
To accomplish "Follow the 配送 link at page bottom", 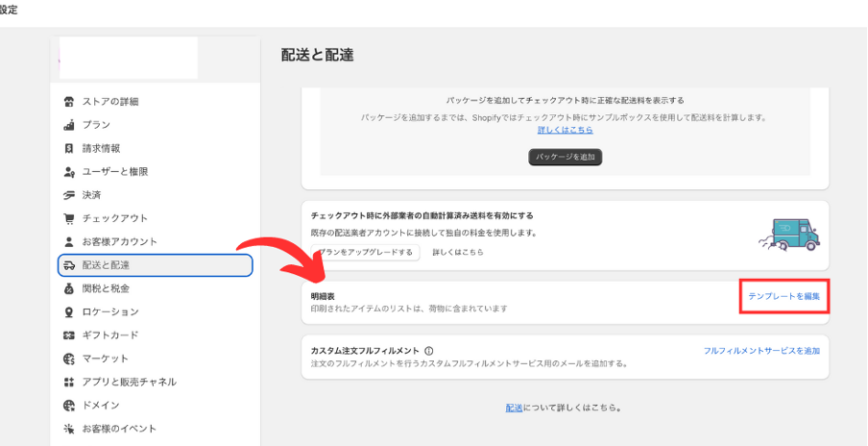I will (514, 408).
